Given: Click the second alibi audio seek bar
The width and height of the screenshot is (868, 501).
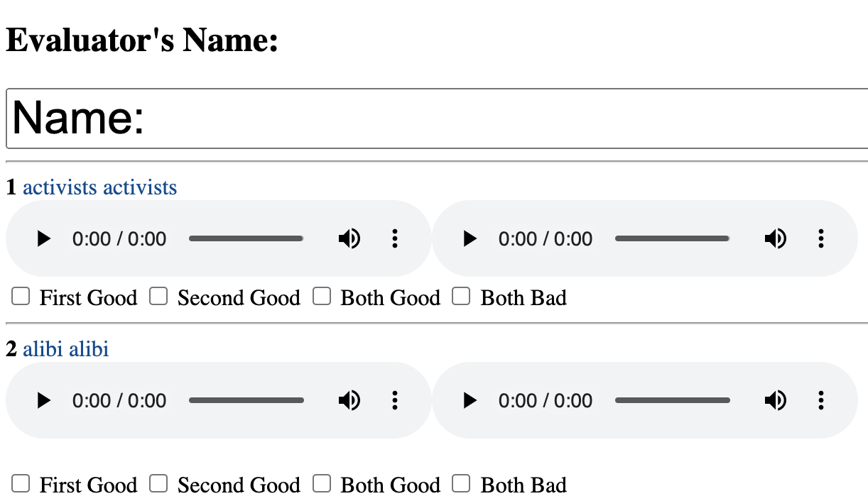Looking at the screenshot, I should 672,401.
